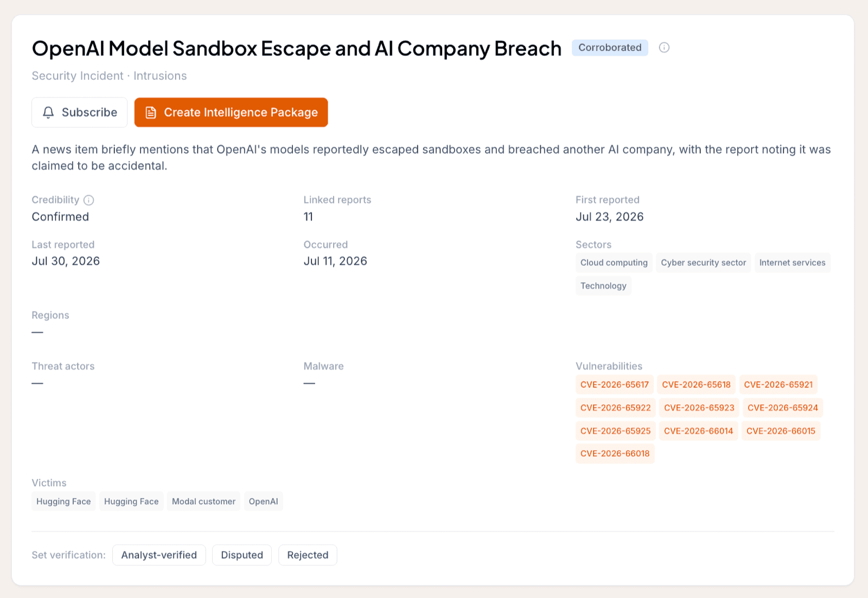Open the Modal customer victim tag
The image size is (868, 598).
pos(203,501)
